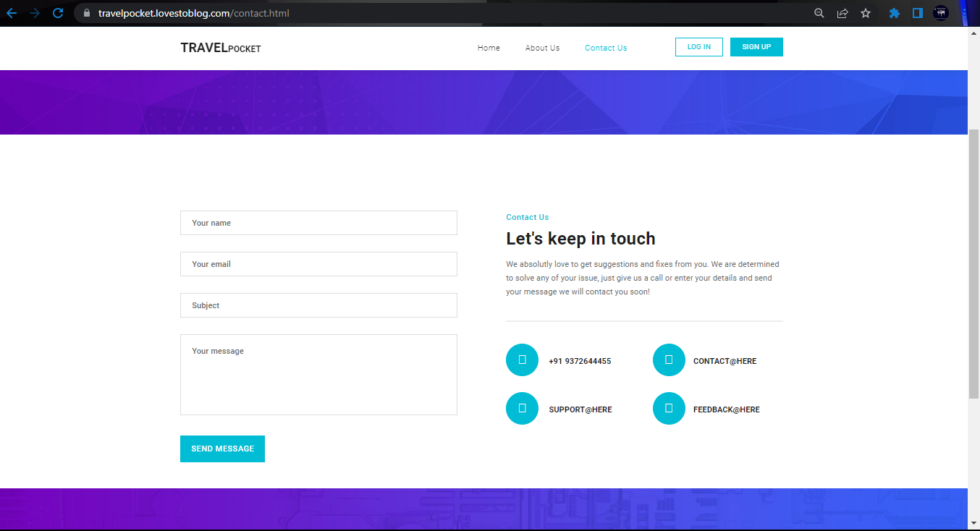Click the browser forward arrow
980x531 pixels.
[35, 13]
